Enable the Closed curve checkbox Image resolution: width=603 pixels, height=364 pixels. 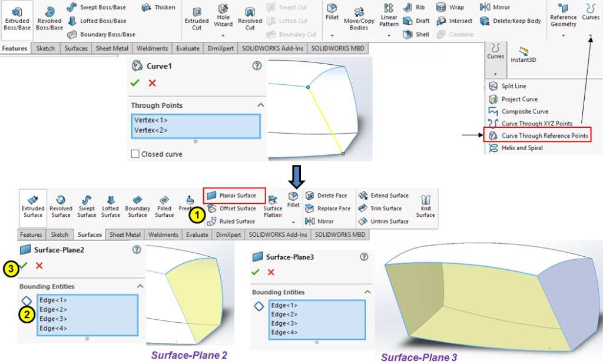tap(135, 154)
